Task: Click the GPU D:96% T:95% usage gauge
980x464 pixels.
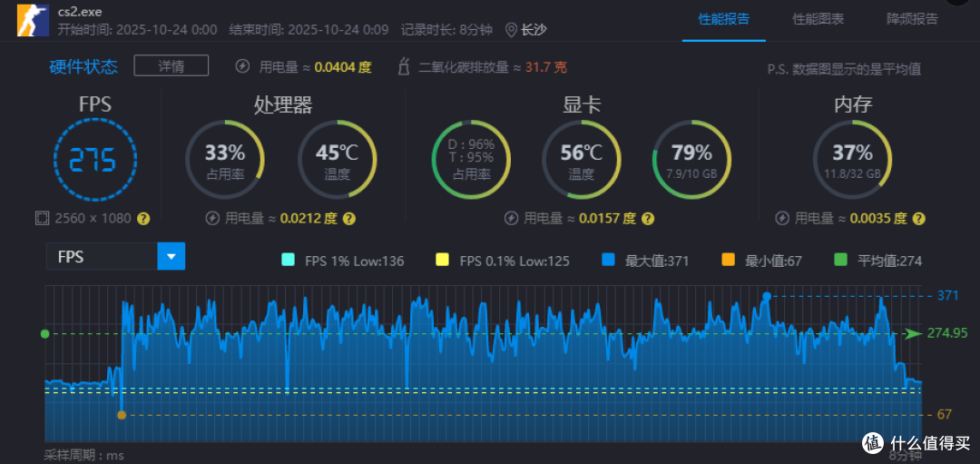Action: point(471,160)
